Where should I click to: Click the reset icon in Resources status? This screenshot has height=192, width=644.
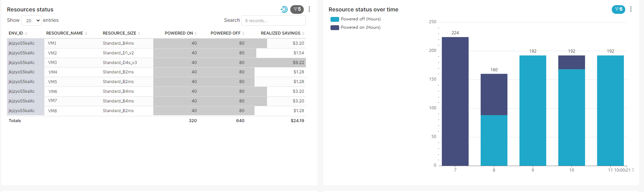(x=284, y=9)
